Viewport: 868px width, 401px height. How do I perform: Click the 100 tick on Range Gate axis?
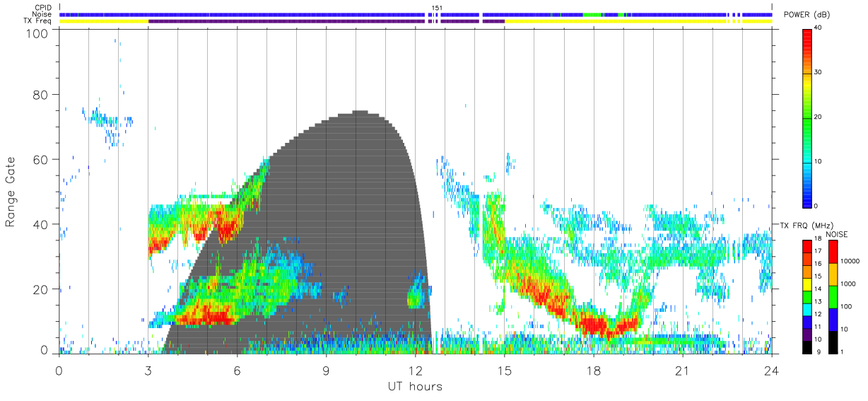pos(39,33)
